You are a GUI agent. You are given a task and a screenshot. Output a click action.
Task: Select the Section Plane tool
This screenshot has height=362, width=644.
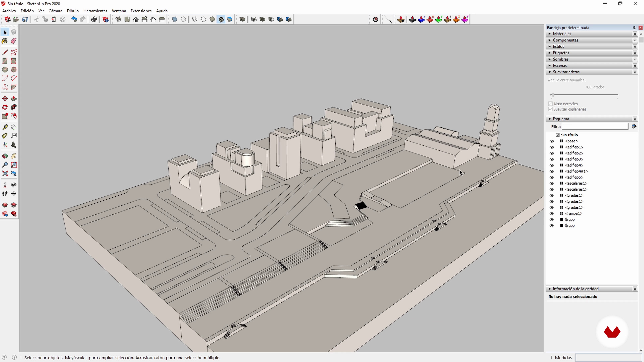coord(13,194)
